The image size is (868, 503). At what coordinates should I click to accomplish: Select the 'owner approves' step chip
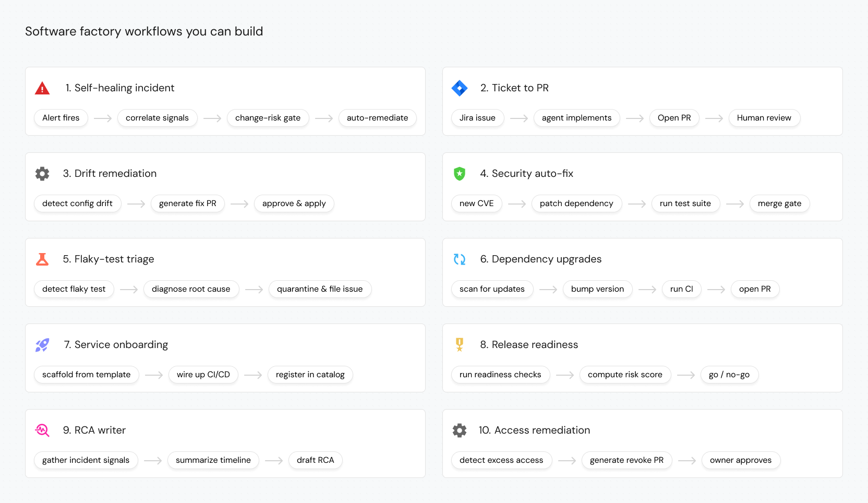[741, 460]
